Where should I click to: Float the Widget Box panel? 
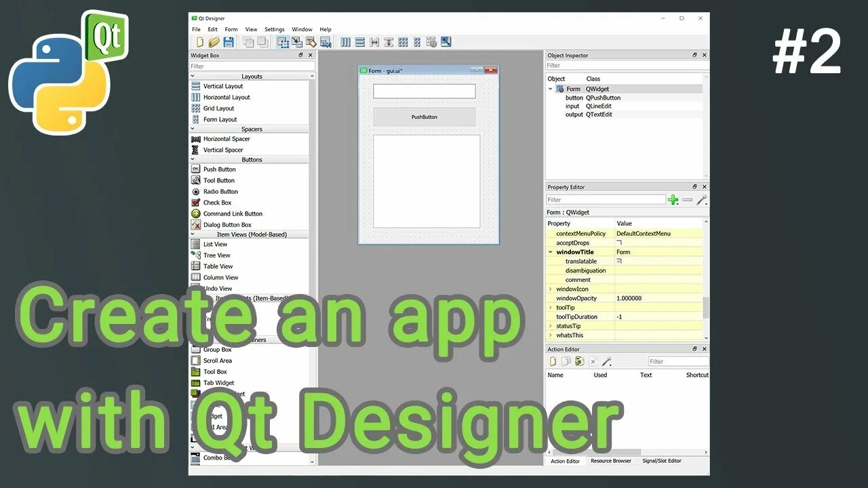[x=301, y=55]
